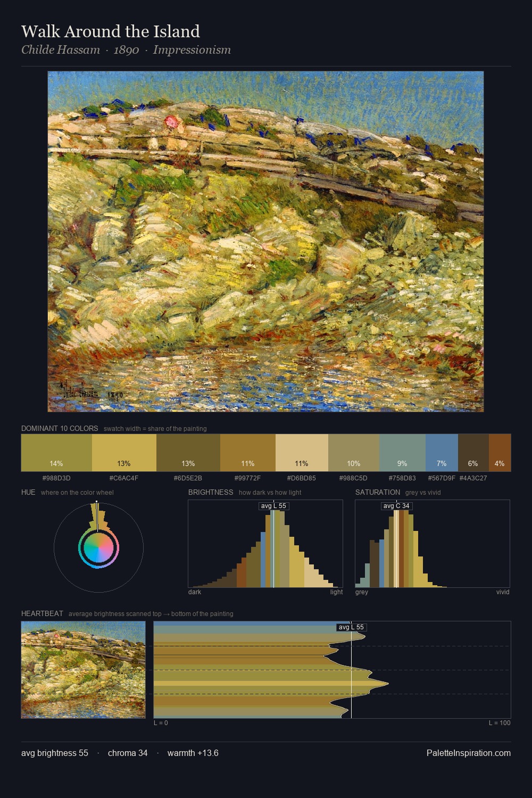Click the rust-brown 4% swatch
Screen dimensions: 532x798
[500, 453]
